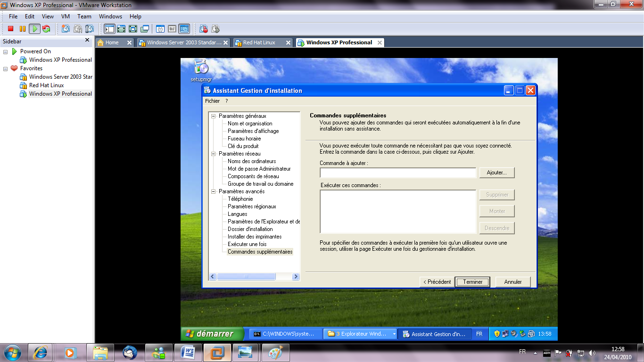Viewport: 644px width, 362px height.
Task: Open the Help menu
Action: tap(135, 16)
